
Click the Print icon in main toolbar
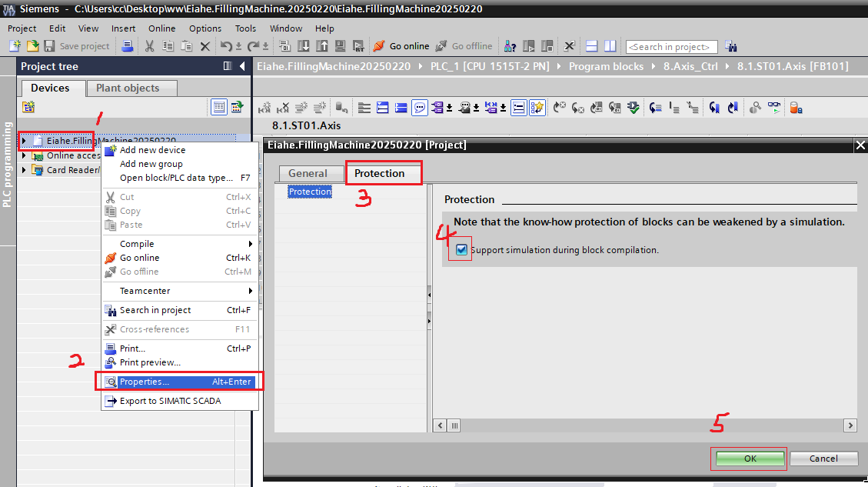click(x=128, y=46)
